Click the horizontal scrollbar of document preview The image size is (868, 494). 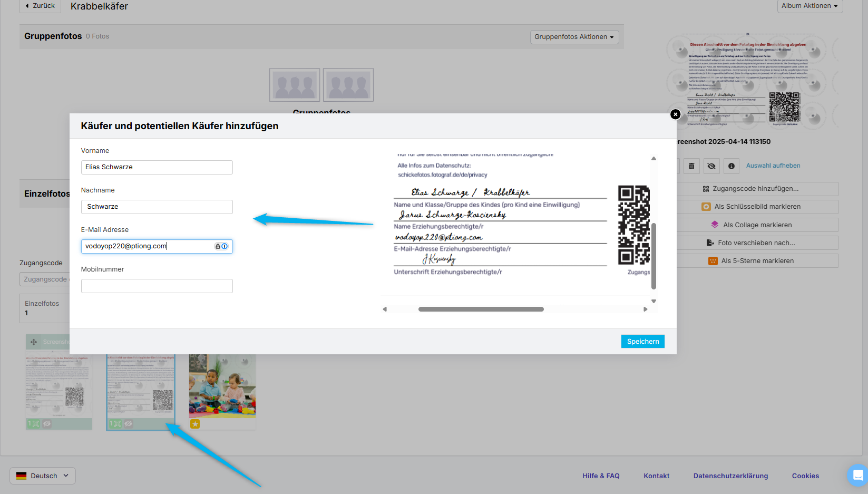[x=481, y=309]
